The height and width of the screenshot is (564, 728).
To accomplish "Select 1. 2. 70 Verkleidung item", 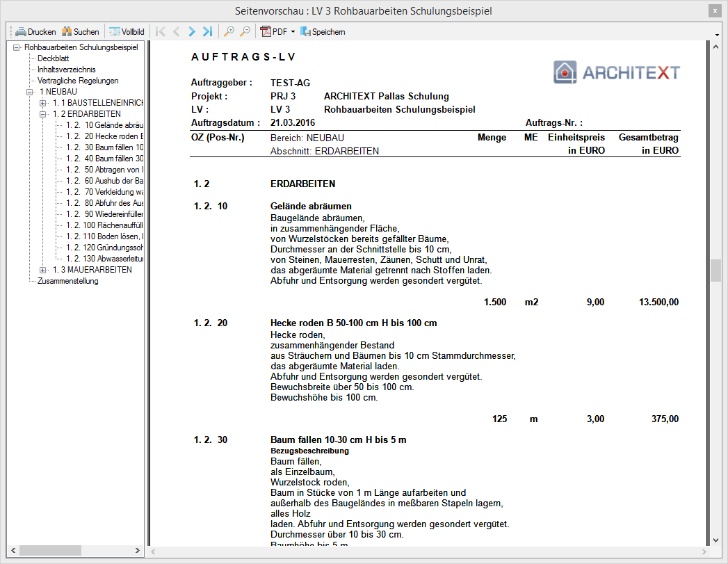I will 104,192.
